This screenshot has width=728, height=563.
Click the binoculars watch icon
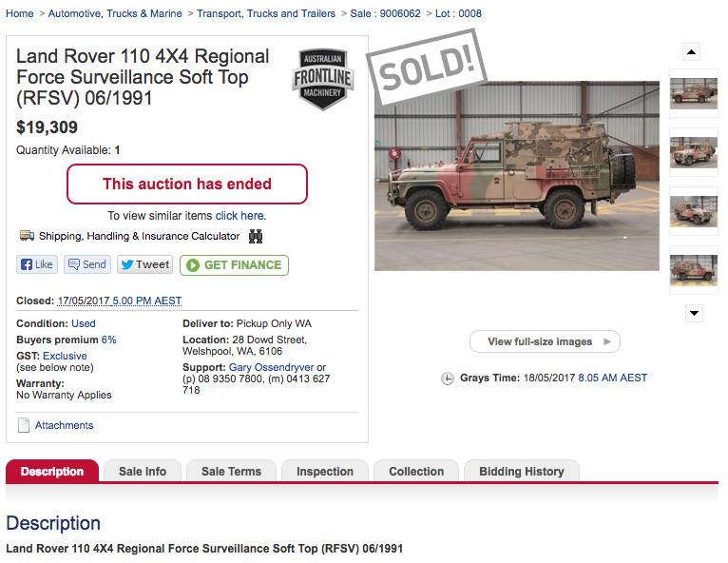pyautogui.click(x=255, y=236)
